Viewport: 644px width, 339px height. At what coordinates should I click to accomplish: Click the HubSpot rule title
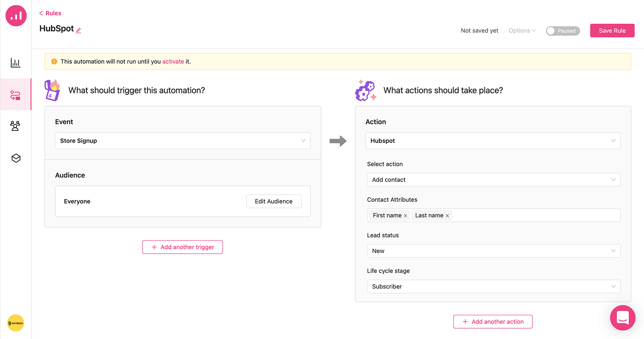click(56, 28)
